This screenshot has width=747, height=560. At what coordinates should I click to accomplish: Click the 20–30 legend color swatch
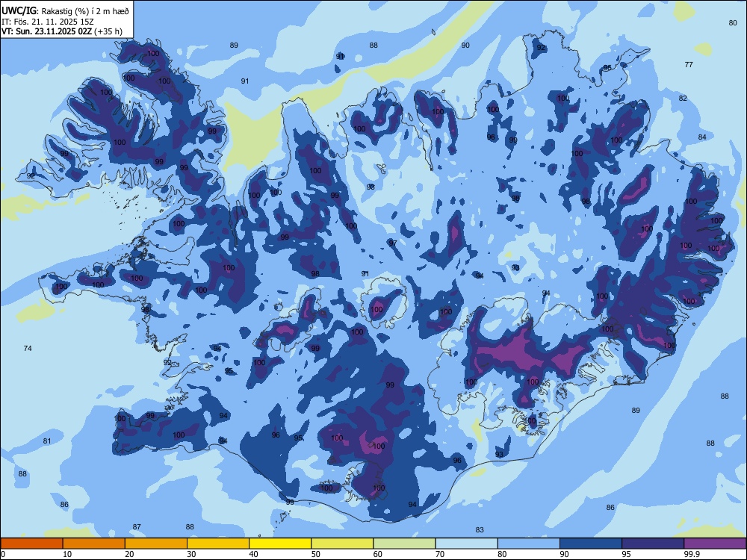tap(156, 544)
